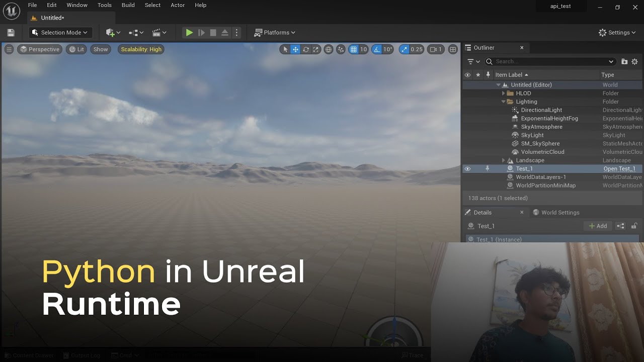This screenshot has height=362, width=644.
Task: Switch to the World Settings tab
Action: click(x=556, y=213)
